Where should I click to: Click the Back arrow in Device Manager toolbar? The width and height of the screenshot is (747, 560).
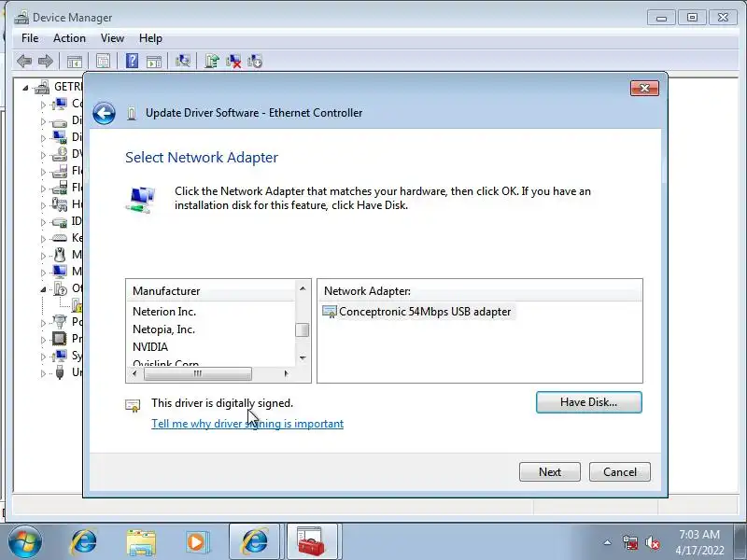24,62
